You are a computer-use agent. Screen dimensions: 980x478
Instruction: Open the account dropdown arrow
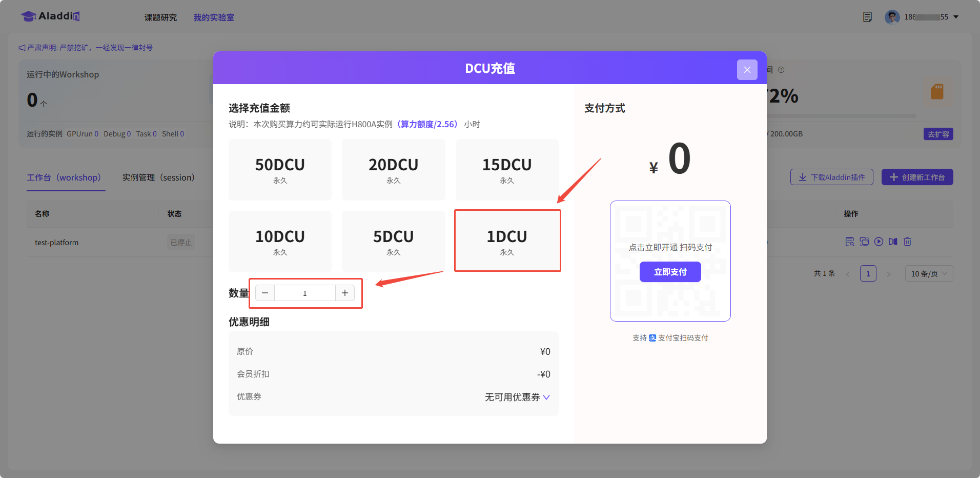[x=956, y=17]
